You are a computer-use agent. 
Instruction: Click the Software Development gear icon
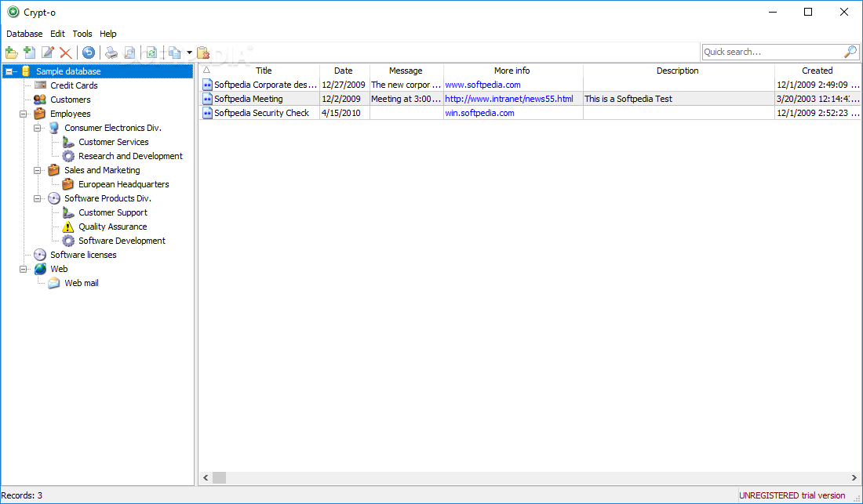click(x=67, y=241)
